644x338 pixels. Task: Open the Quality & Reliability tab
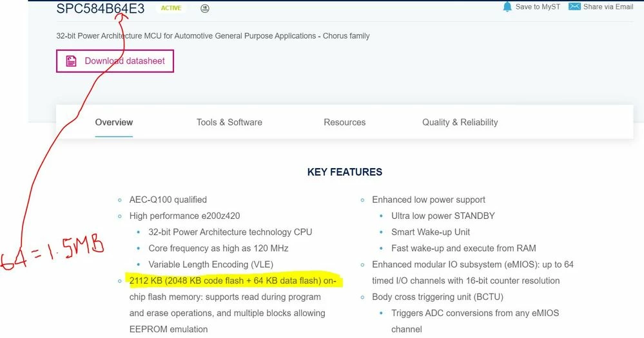460,122
